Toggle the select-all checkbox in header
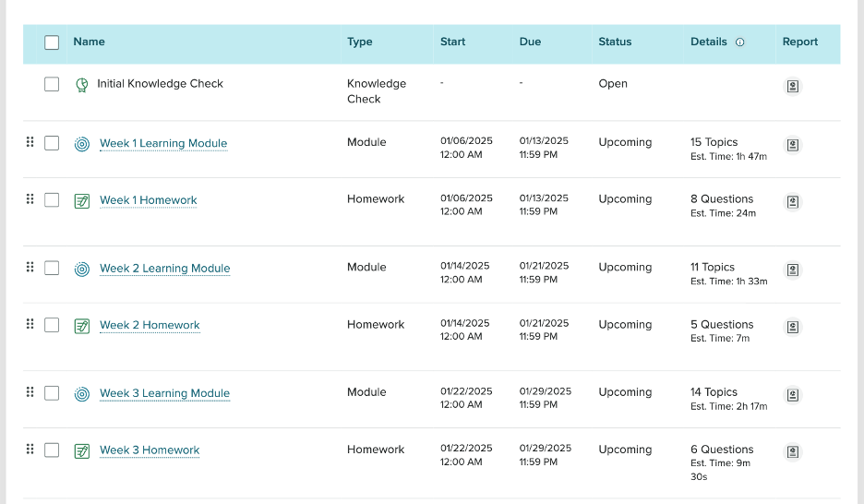Viewport: 864px width, 504px height. point(52,42)
